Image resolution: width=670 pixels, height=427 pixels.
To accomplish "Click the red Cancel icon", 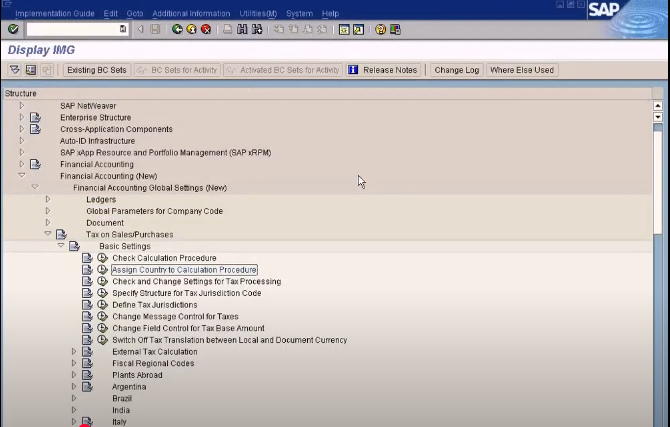I will (206, 29).
